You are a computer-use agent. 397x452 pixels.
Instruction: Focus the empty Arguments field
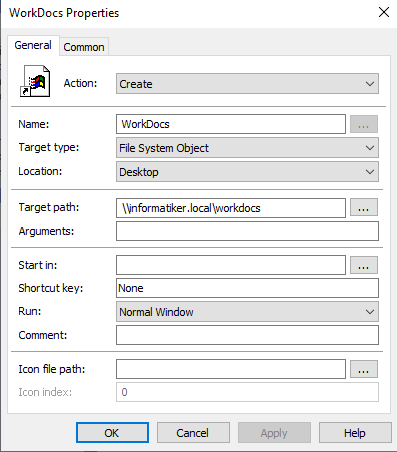247,231
